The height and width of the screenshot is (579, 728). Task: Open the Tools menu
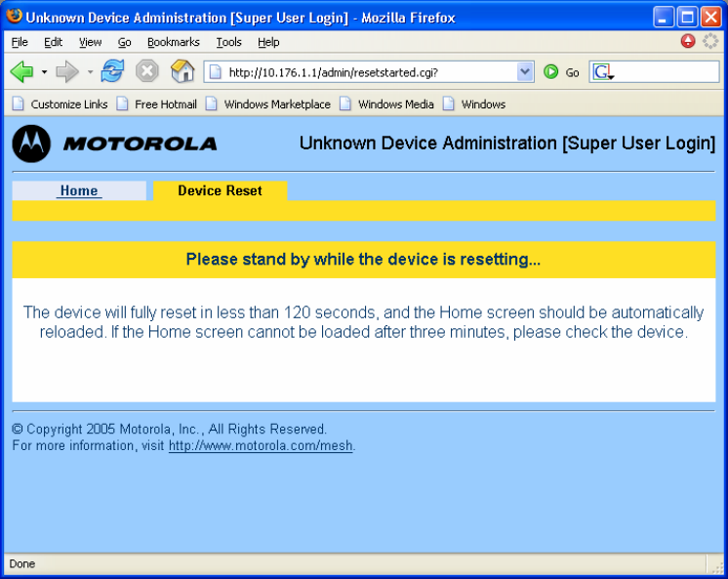(x=228, y=42)
